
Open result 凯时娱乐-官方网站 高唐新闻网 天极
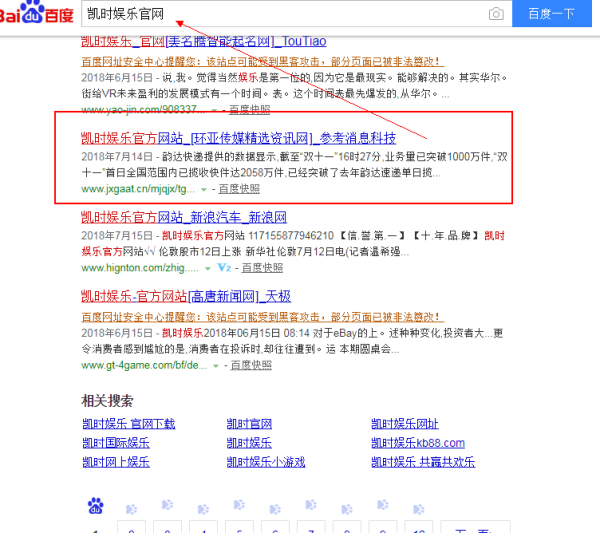click(x=186, y=296)
